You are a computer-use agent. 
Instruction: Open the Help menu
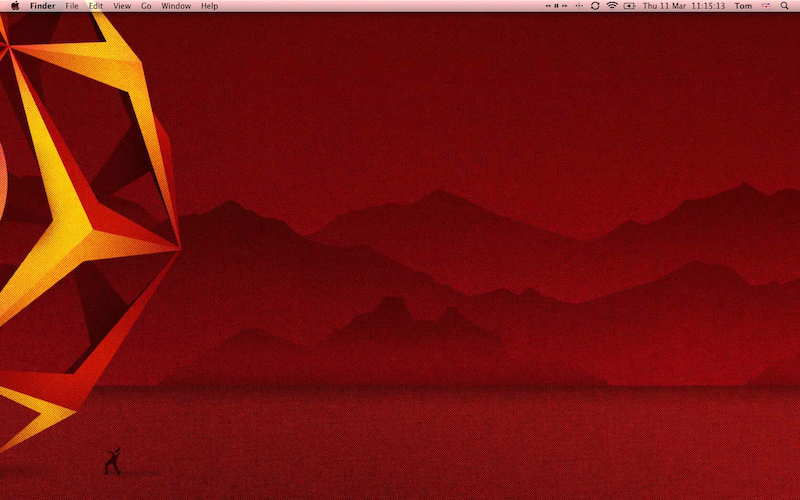pyautogui.click(x=209, y=6)
